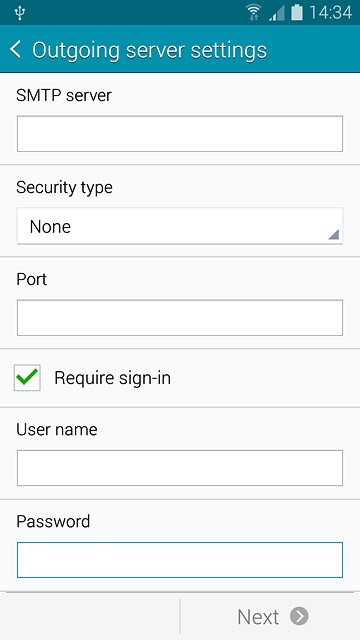Tap the SMTP server label

(x=64, y=96)
